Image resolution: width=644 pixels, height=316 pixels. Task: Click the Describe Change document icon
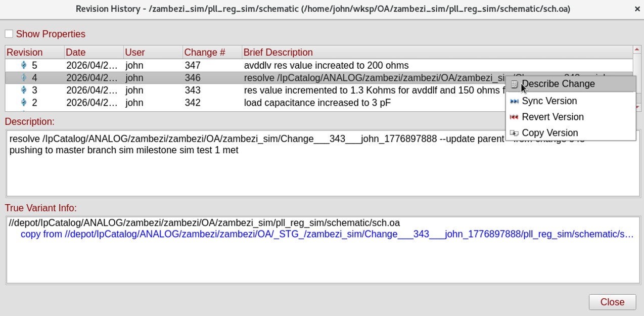[514, 84]
